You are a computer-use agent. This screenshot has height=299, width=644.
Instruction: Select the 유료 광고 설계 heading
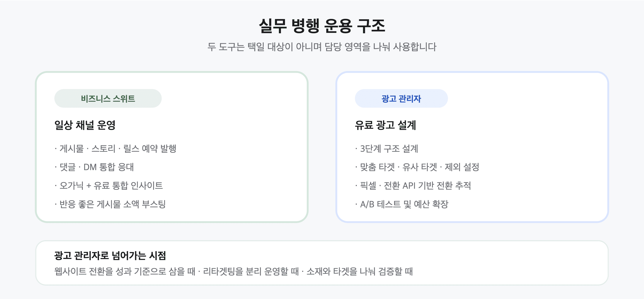click(x=385, y=125)
